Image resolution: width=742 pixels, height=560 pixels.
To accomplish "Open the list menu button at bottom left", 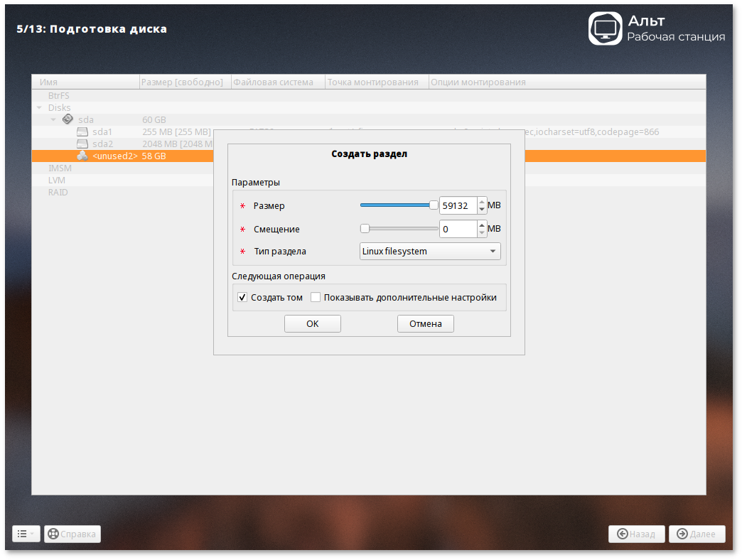I will click(x=26, y=534).
